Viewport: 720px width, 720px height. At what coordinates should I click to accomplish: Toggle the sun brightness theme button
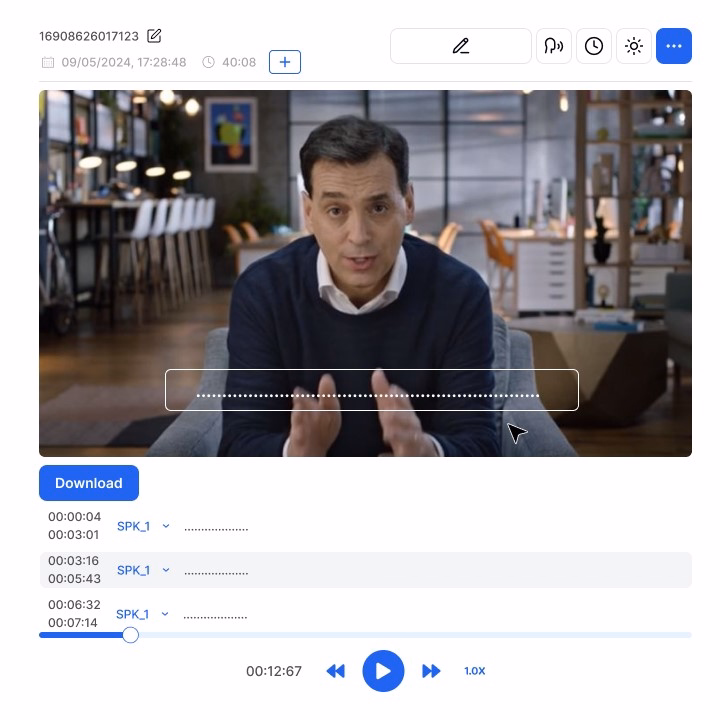tap(634, 46)
